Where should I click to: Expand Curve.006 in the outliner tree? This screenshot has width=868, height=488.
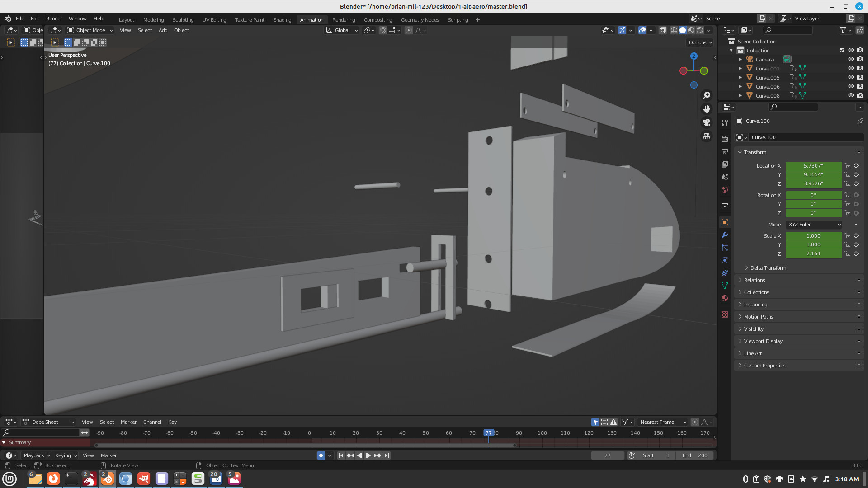pos(740,86)
